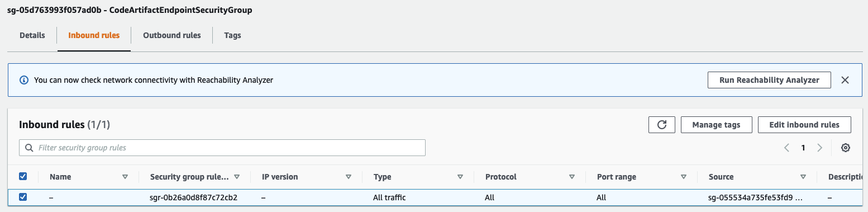Sort by Port range column arrow

(684, 177)
